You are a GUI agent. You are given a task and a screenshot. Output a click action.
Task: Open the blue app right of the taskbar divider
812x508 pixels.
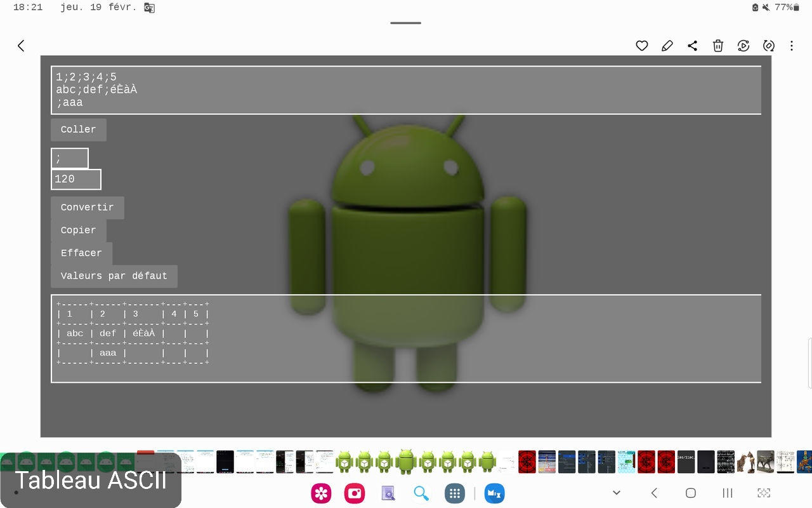[494, 493]
